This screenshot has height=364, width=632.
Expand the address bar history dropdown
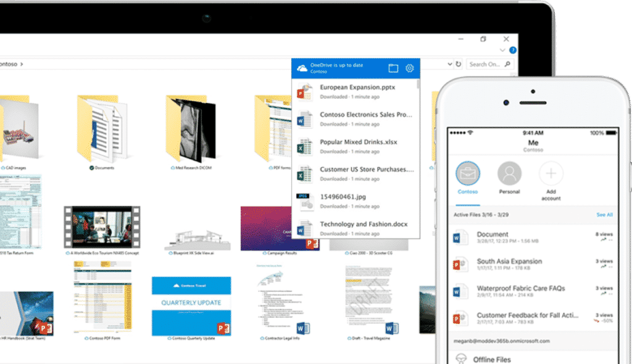[450, 64]
